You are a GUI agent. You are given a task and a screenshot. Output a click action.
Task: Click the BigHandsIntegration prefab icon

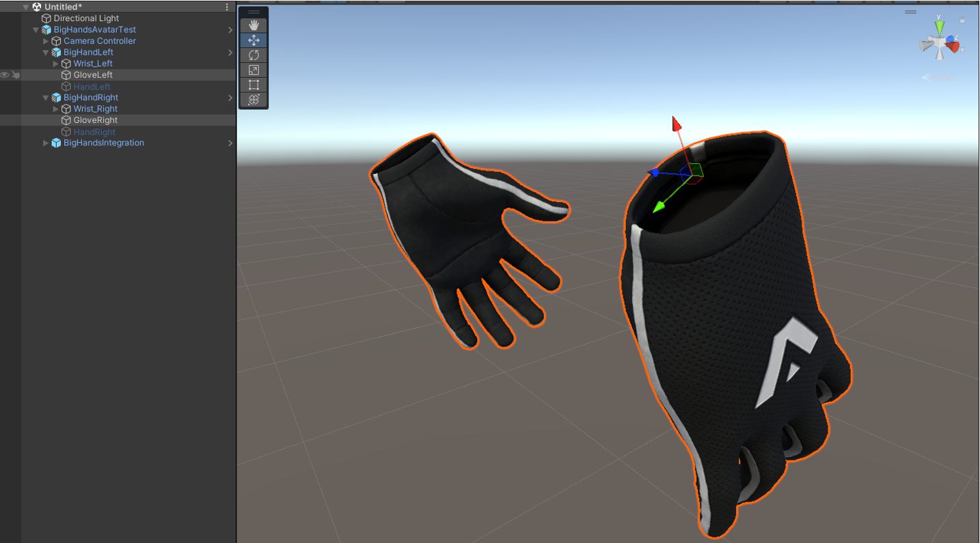point(57,143)
